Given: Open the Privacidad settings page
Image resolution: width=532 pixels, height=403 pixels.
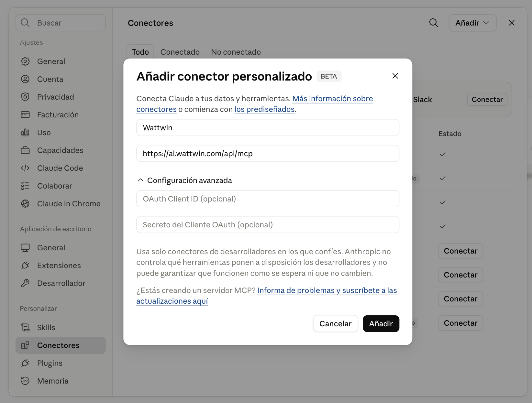Looking at the screenshot, I should (x=61, y=97).
